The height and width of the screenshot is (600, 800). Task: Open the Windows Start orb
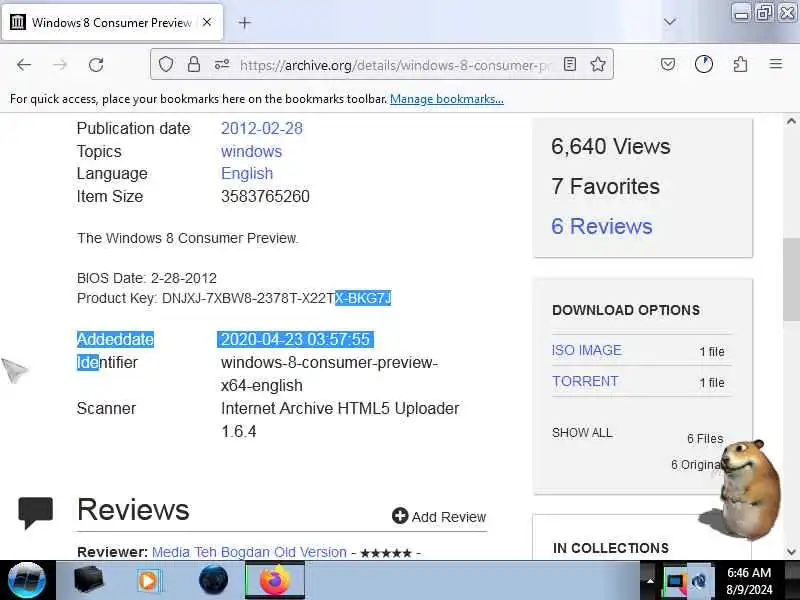tap(27, 580)
